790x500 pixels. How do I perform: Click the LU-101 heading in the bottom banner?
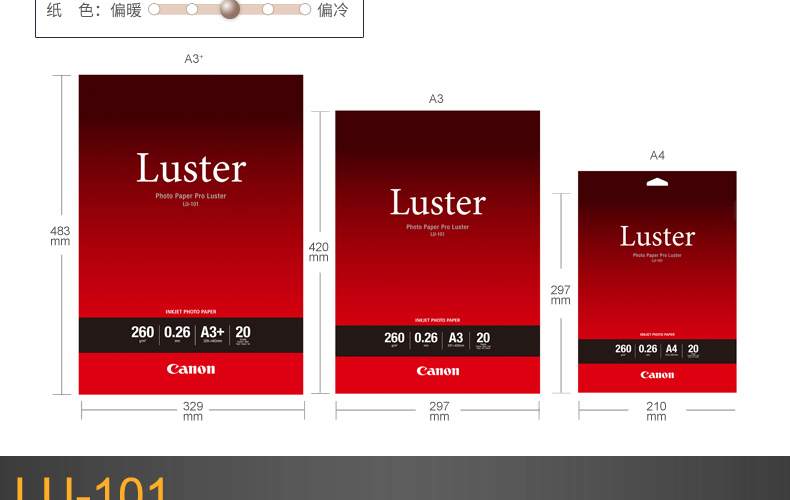(92, 488)
